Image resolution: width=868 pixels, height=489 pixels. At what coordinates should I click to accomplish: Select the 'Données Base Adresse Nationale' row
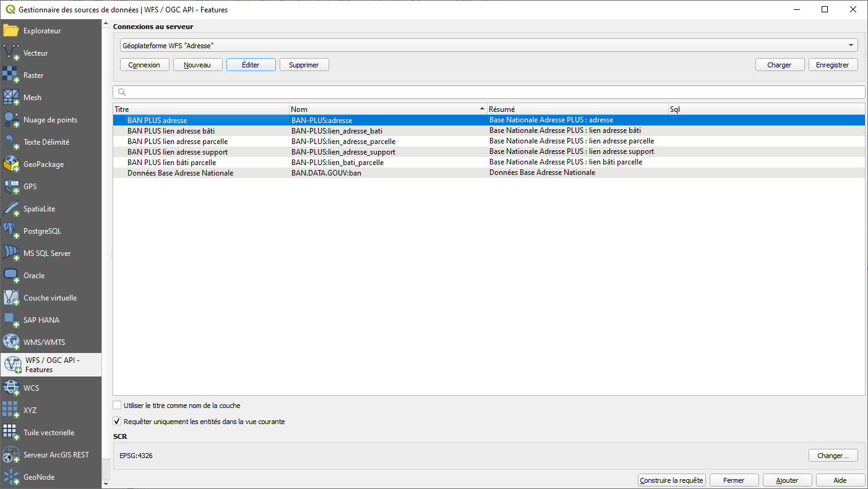[180, 173]
